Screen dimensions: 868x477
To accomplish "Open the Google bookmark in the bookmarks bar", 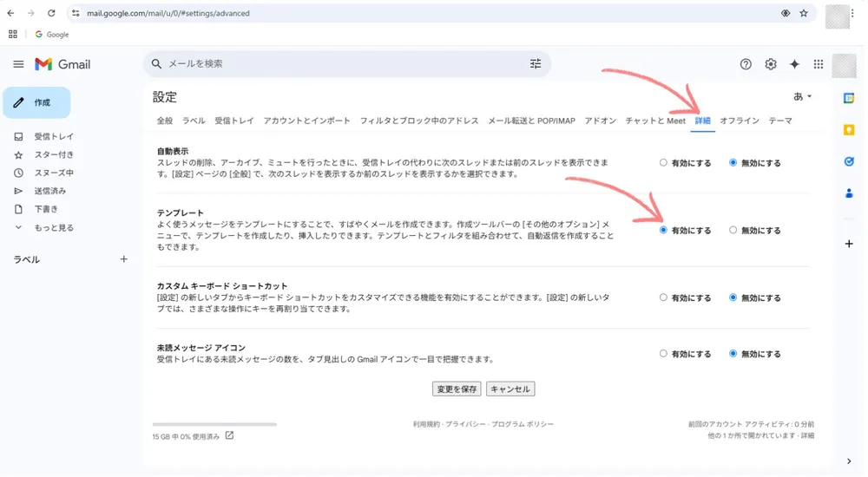I will coord(52,35).
